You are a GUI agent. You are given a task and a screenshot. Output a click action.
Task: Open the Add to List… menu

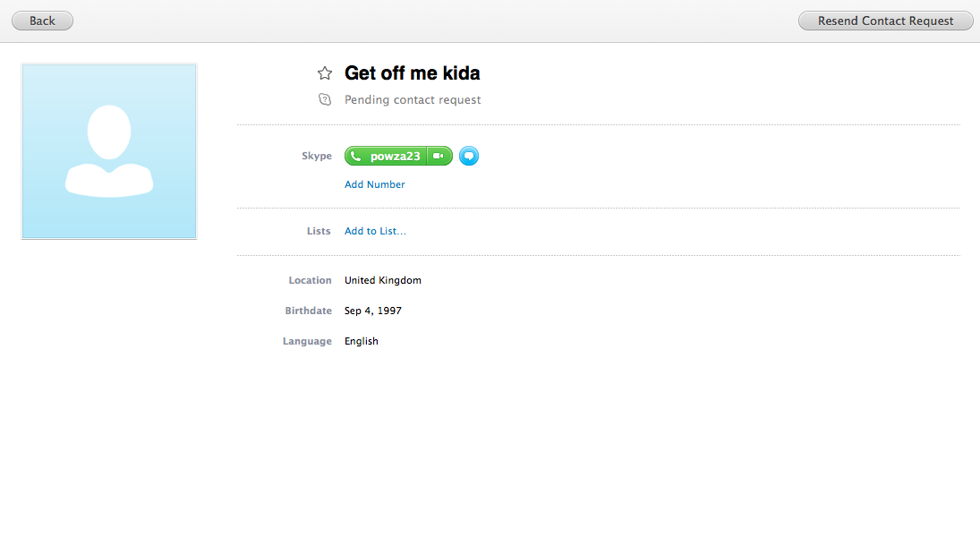(x=375, y=231)
